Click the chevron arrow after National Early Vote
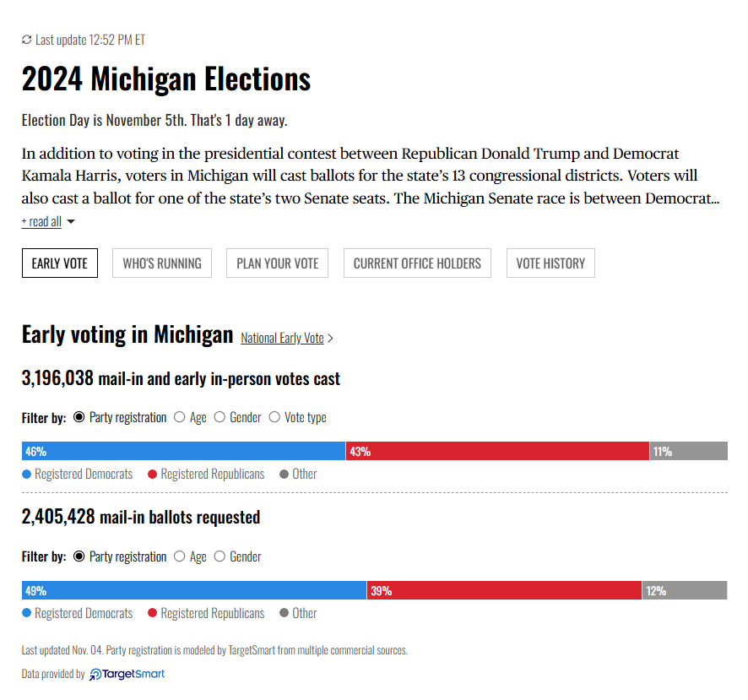This screenshot has height=700, width=748. coord(330,339)
